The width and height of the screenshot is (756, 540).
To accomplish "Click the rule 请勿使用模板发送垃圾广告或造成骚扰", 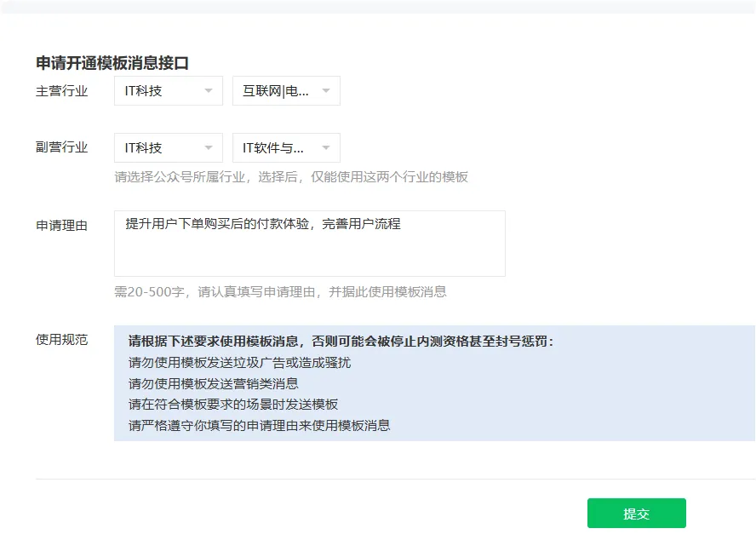I will (x=239, y=362).
